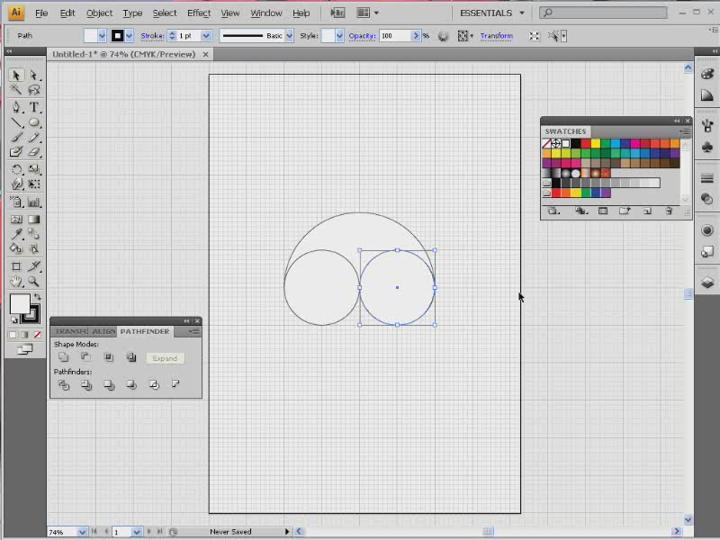Image resolution: width=720 pixels, height=540 pixels.
Task: Select the Type tool
Action: 34,107
